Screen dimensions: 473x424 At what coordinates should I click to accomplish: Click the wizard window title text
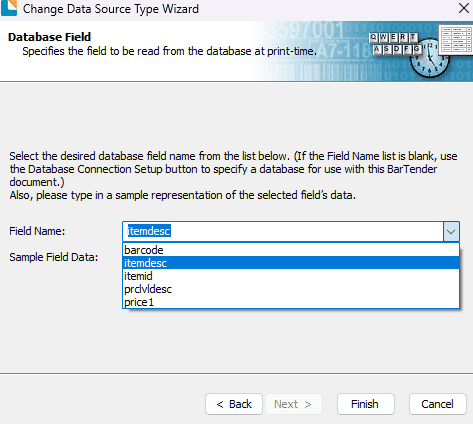click(x=111, y=9)
